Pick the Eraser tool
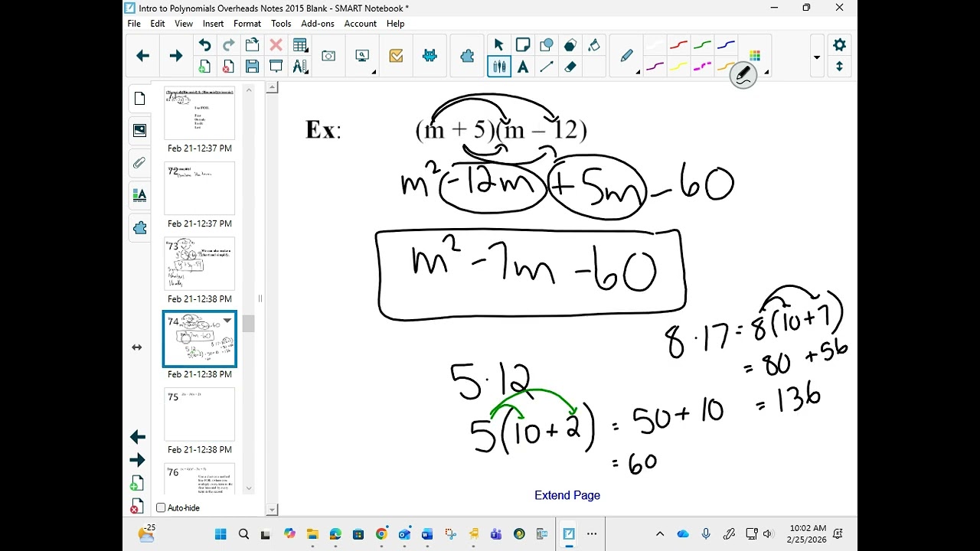Screen dimensions: 980x551 (570, 67)
